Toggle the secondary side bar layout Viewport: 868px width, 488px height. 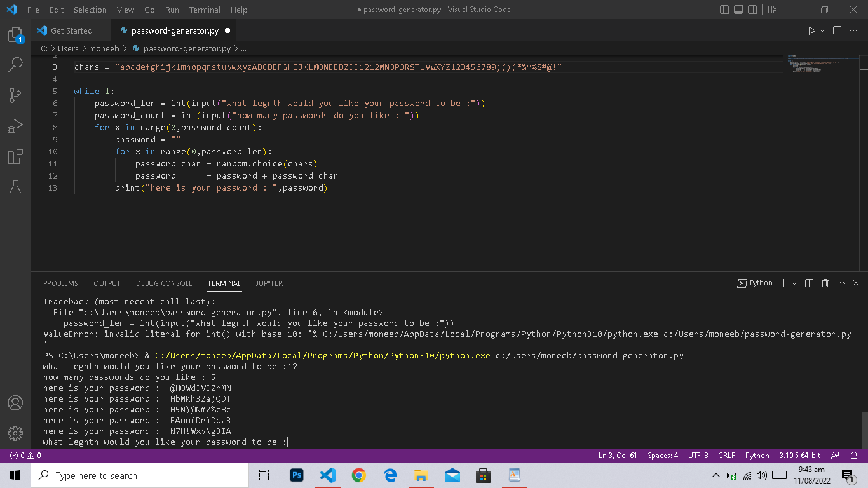(752, 10)
